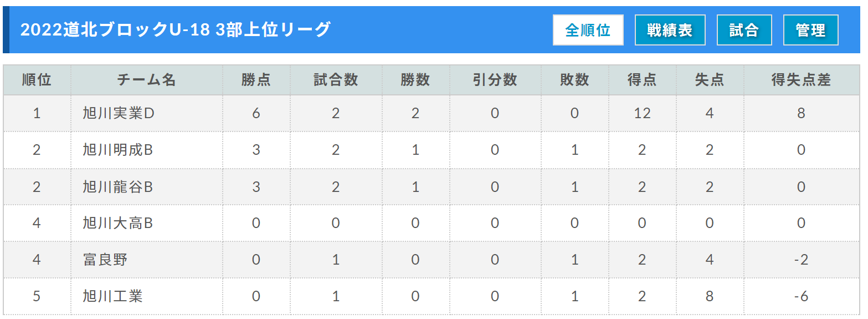
Task: Open the 試合 matches tab
Action: pos(744,30)
